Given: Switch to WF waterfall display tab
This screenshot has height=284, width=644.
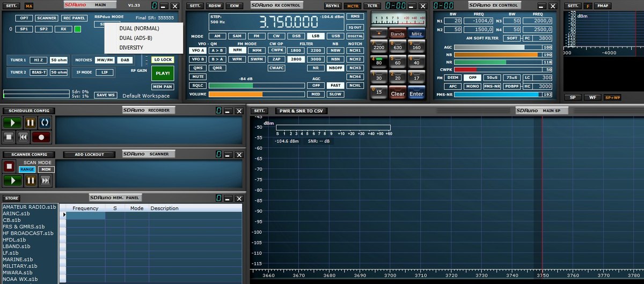Looking at the screenshot, I should coord(592,97).
